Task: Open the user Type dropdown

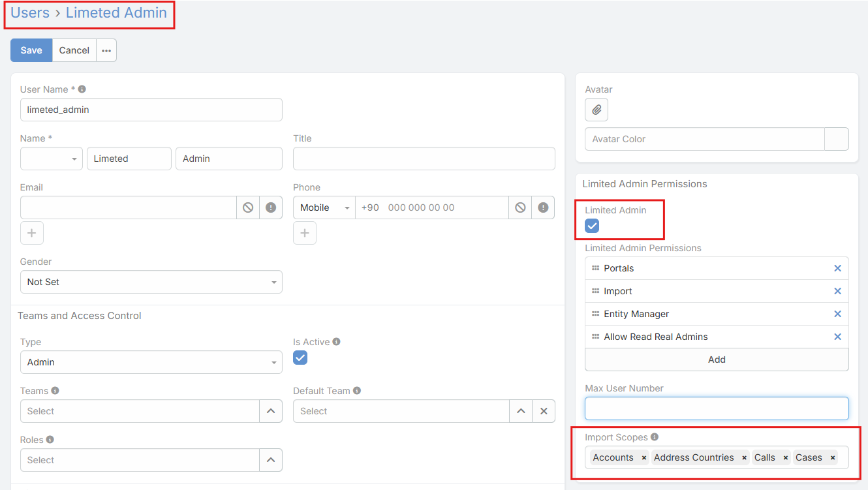Action: pos(151,362)
